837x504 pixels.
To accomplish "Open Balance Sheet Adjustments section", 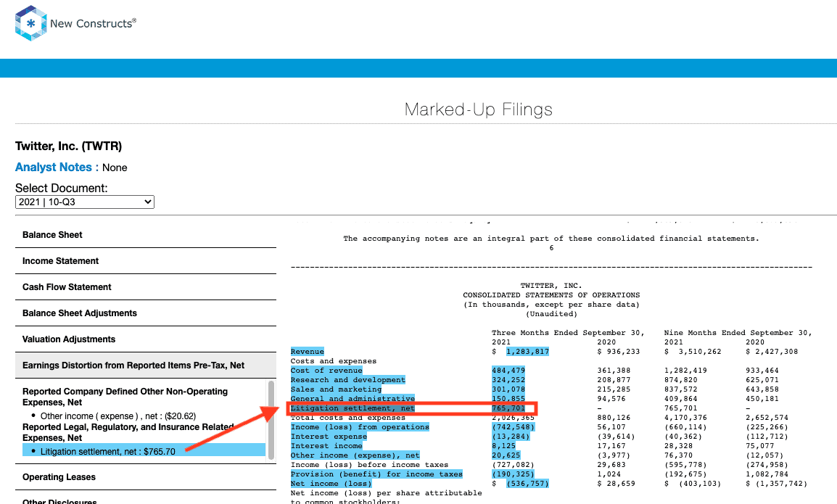I will pos(146,313).
